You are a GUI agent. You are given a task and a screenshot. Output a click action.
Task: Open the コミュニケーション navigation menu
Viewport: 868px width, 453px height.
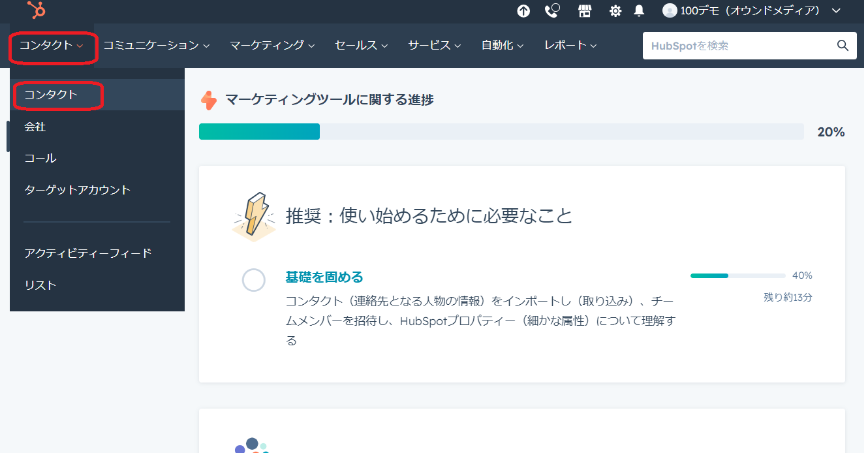[157, 46]
